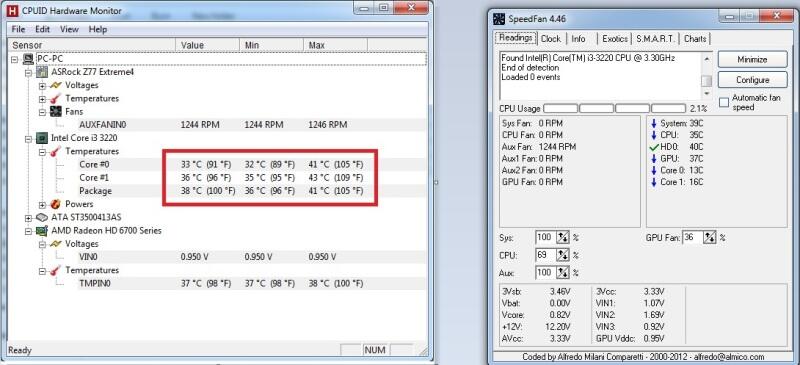
Task: Collapse the PC-PC root node
Action: tap(15, 59)
